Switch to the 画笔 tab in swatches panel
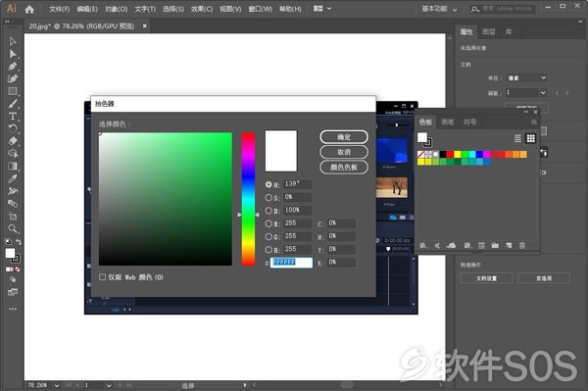This screenshot has height=391, width=588. [448, 122]
